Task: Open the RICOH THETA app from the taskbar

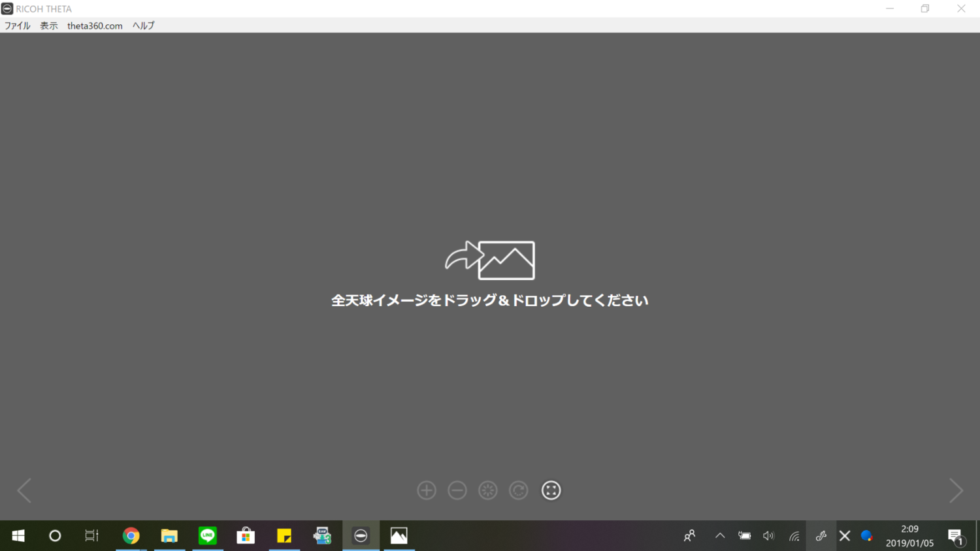Action: 361,535
